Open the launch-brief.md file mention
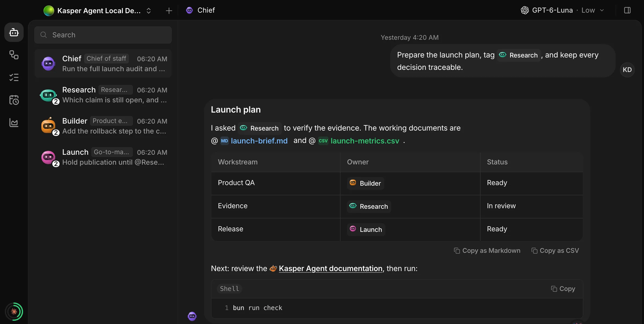Screen dimensions: 644x324 [254, 141]
